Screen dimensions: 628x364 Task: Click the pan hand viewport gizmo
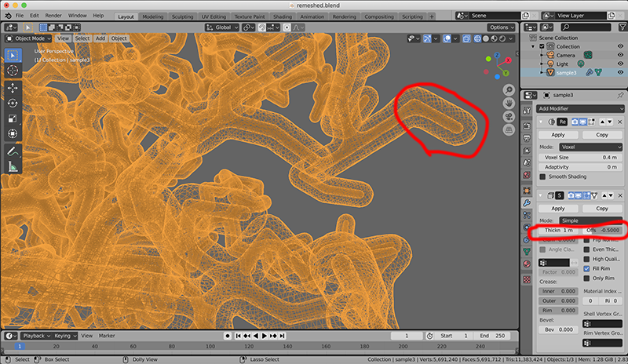[x=509, y=103]
